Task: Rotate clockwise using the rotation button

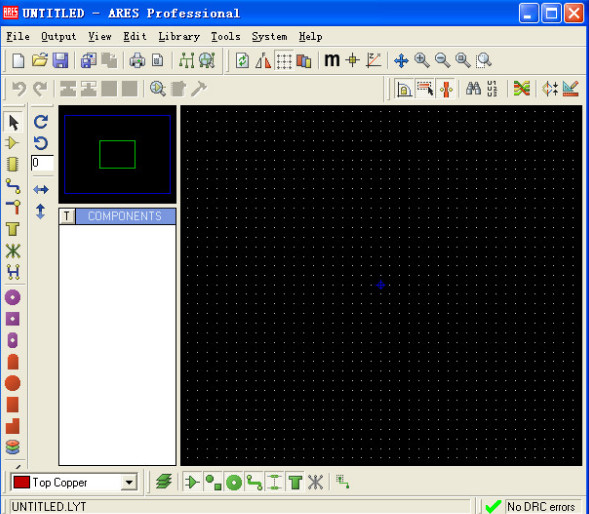Action: point(41,122)
